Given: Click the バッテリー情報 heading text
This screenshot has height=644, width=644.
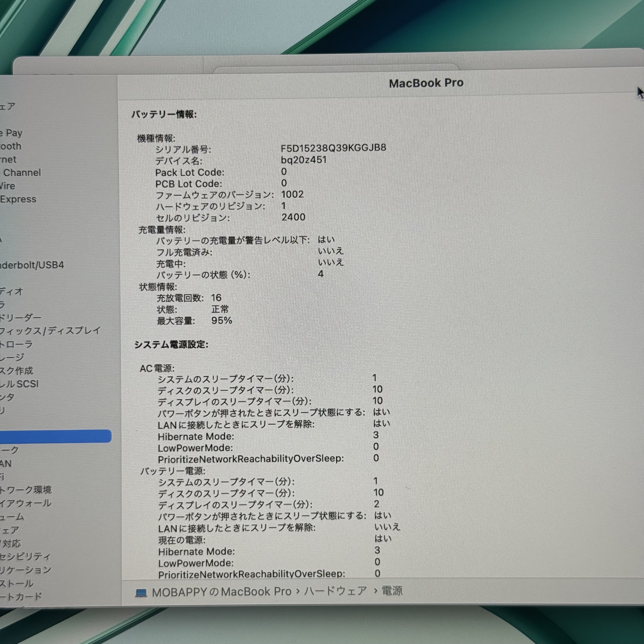Looking at the screenshot, I should [x=164, y=114].
